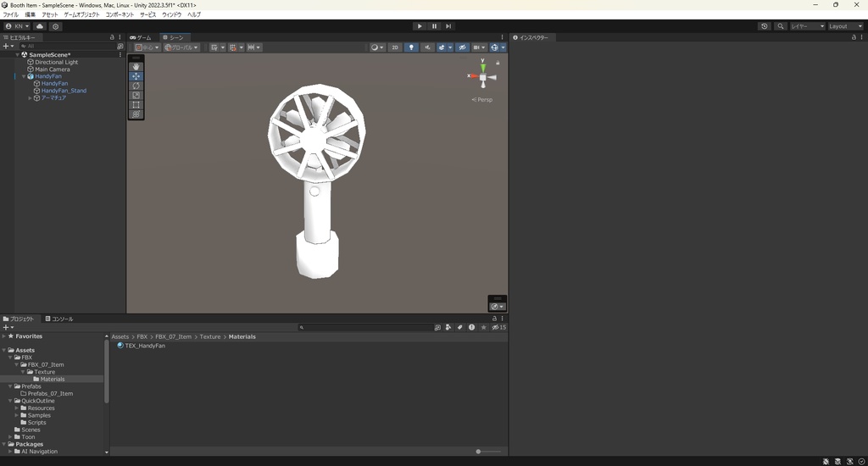
Task: Open the ウィンドウ menu
Action: pyautogui.click(x=171, y=15)
